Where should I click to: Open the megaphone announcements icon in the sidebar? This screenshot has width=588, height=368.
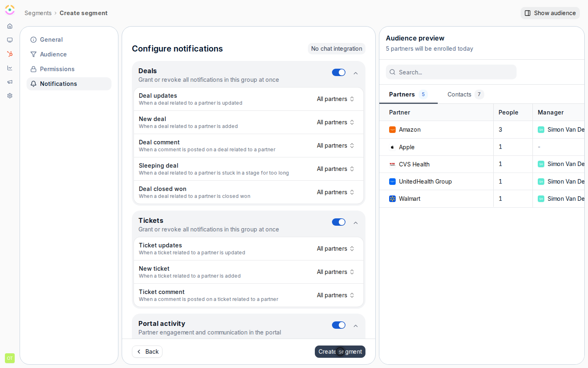[10, 82]
